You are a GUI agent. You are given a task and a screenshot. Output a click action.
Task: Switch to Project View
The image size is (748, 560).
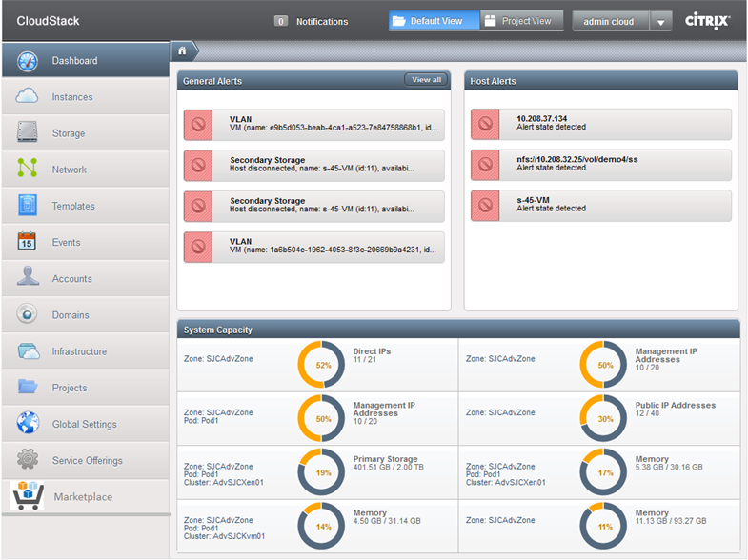click(x=522, y=21)
